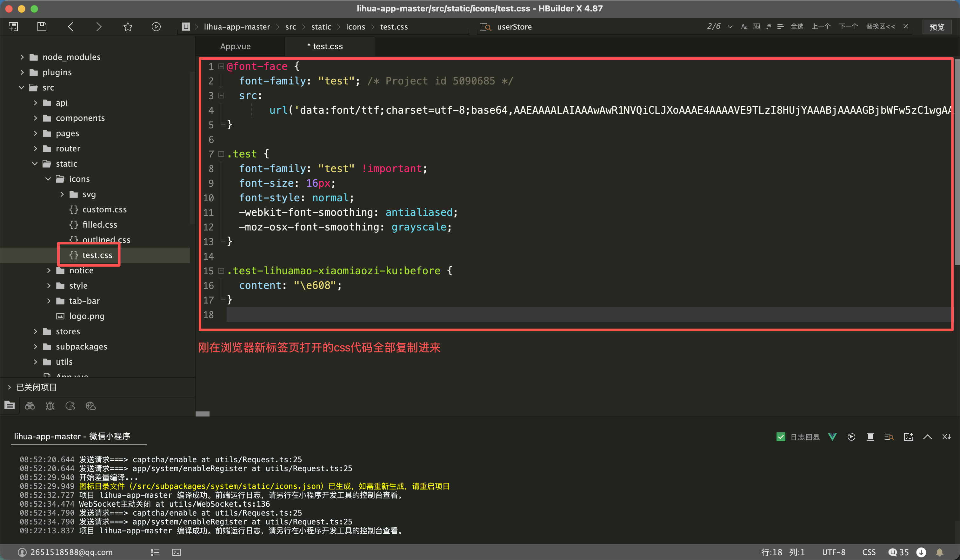960x560 pixels.
Task: Open custom.css in the file tree
Action: [x=104, y=210]
